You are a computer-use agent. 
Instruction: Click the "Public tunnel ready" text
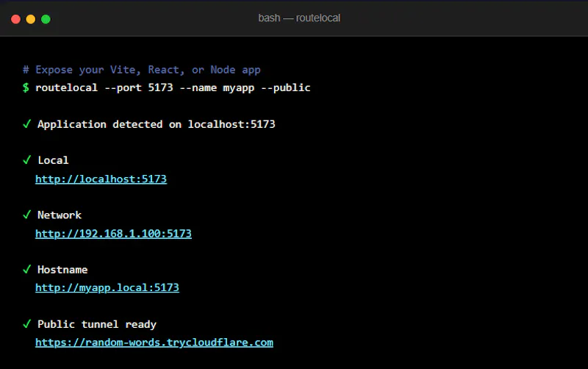tap(97, 324)
